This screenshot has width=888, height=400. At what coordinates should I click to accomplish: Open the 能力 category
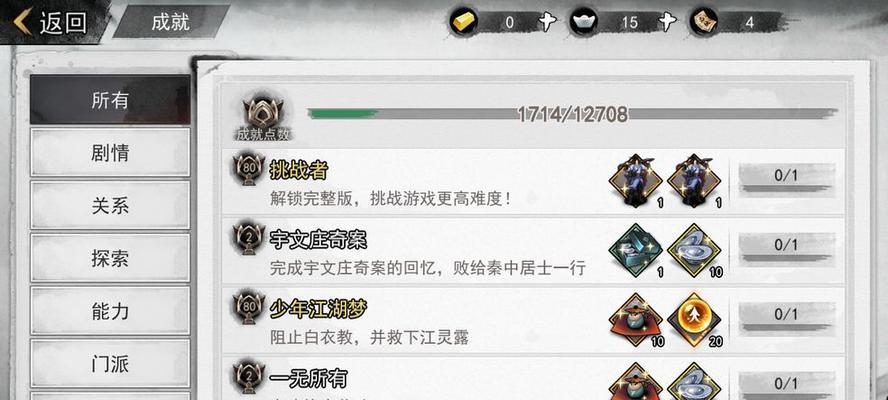coord(110,310)
